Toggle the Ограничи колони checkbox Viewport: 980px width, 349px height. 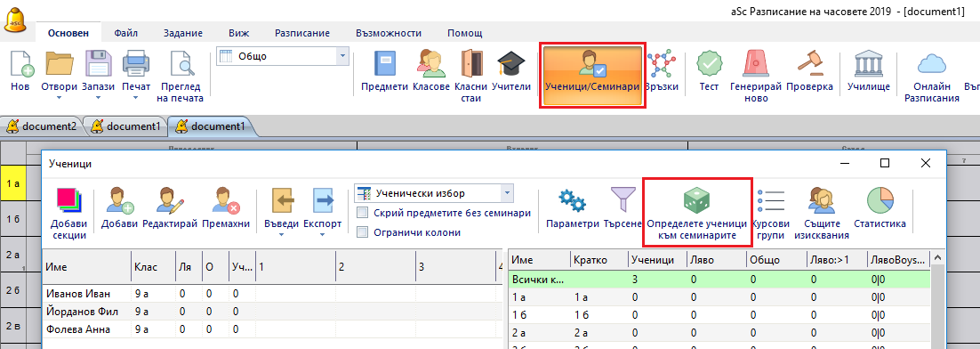coord(363,232)
